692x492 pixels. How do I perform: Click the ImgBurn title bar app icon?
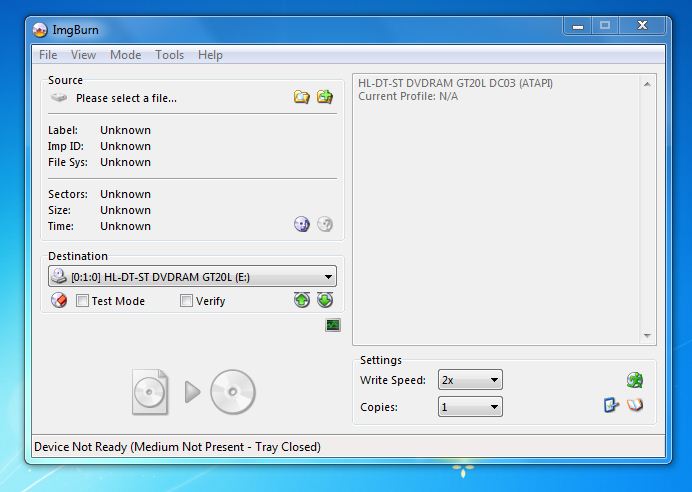40,30
